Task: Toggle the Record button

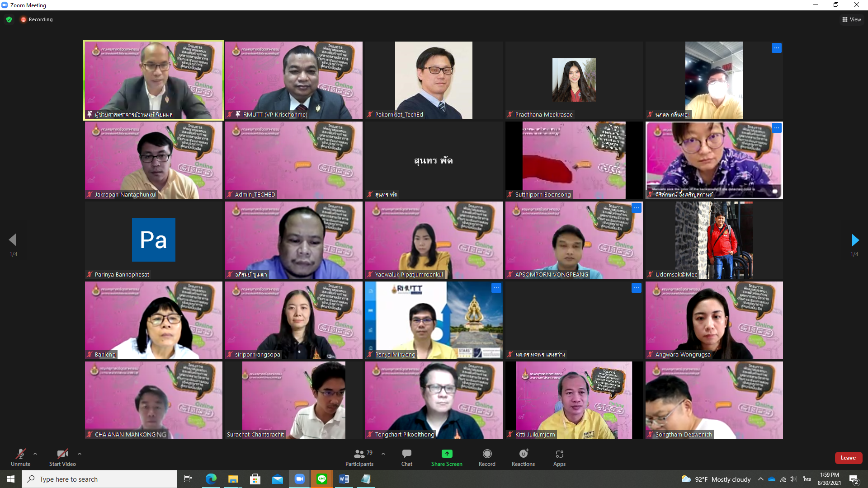Action: coord(487,457)
